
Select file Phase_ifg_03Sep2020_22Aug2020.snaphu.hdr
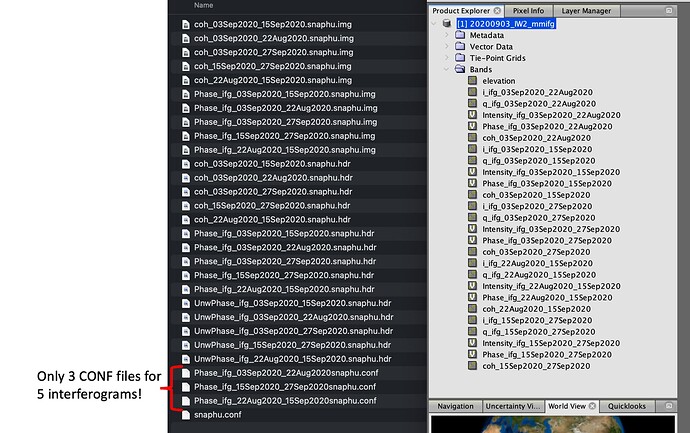click(285, 248)
